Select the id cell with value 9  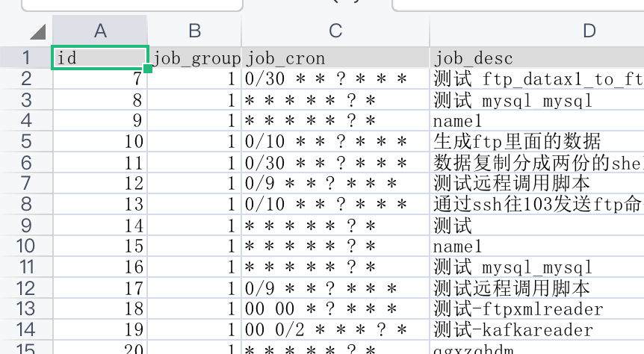click(100, 120)
